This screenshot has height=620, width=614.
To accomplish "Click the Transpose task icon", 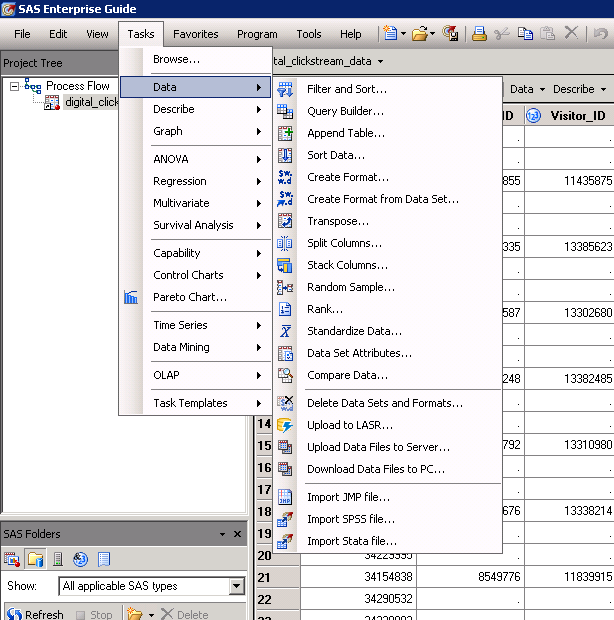I will 285,221.
